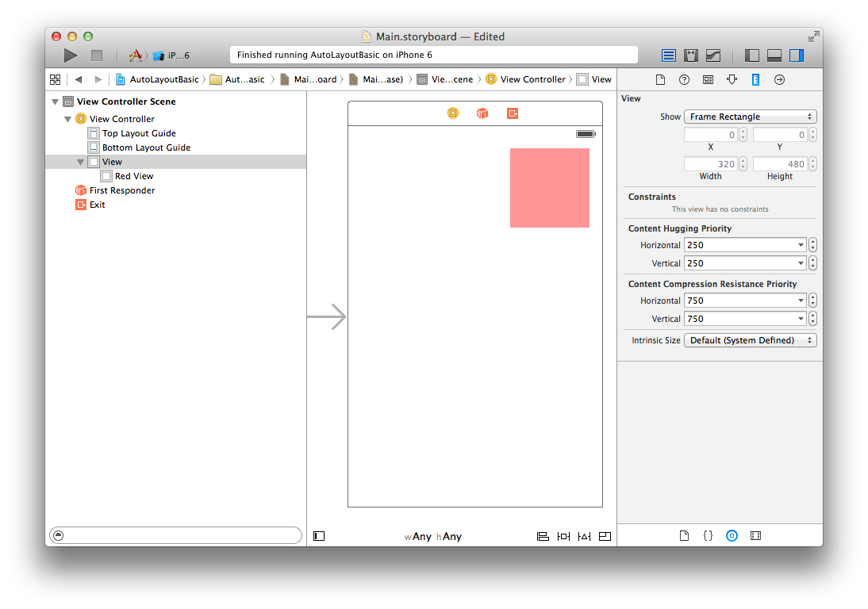Screen dimensions: 868x609
Task: Open the Identity inspector tab
Action: click(708, 79)
